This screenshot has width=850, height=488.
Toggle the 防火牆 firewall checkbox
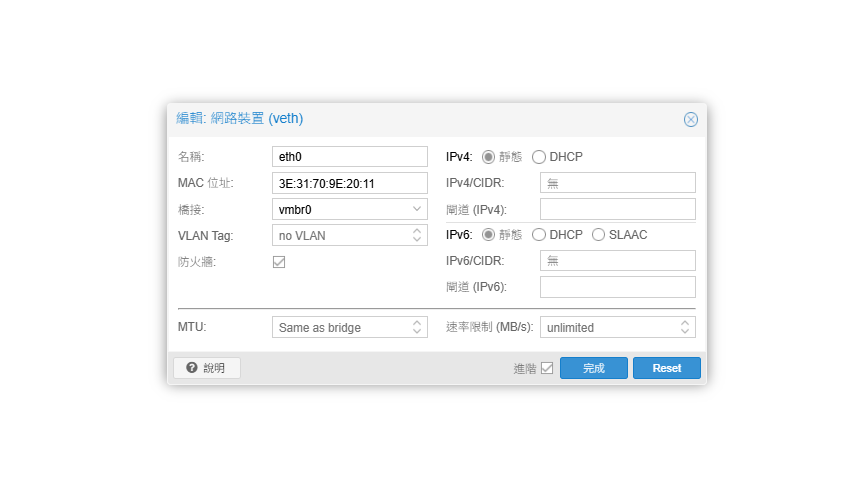(279, 262)
